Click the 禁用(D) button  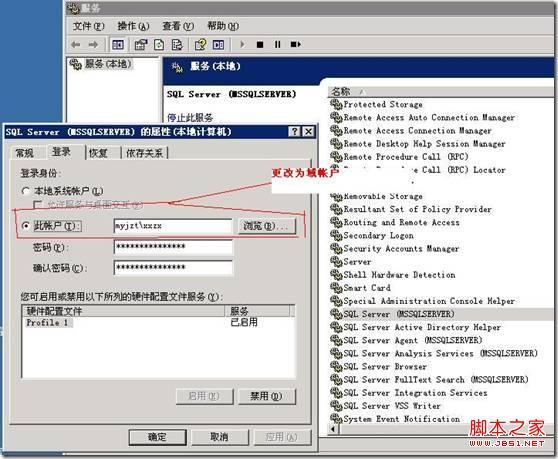(x=267, y=396)
